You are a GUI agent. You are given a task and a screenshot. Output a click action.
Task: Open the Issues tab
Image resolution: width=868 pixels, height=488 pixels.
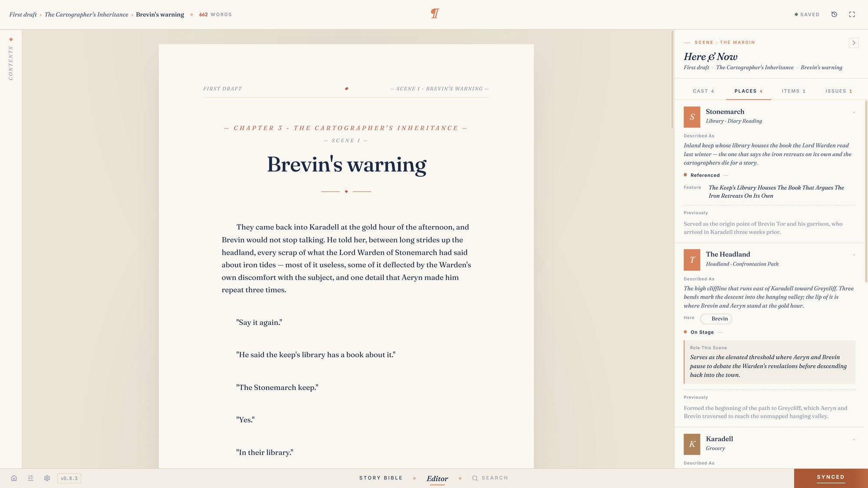click(838, 91)
